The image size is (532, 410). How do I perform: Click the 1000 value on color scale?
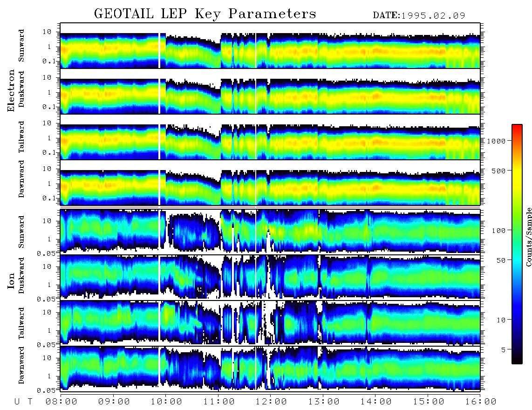pyautogui.click(x=496, y=141)
